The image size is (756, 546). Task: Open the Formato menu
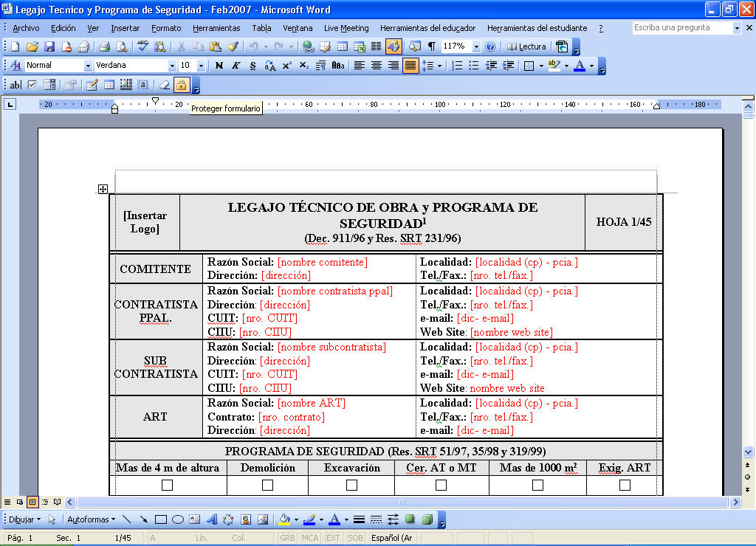click(x=166, y=28)
